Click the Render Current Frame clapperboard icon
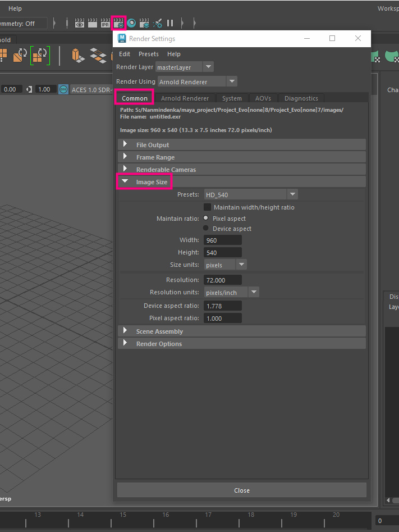This screenshot has width=399, height=532. pyautogui.click(x=93, y=23)
